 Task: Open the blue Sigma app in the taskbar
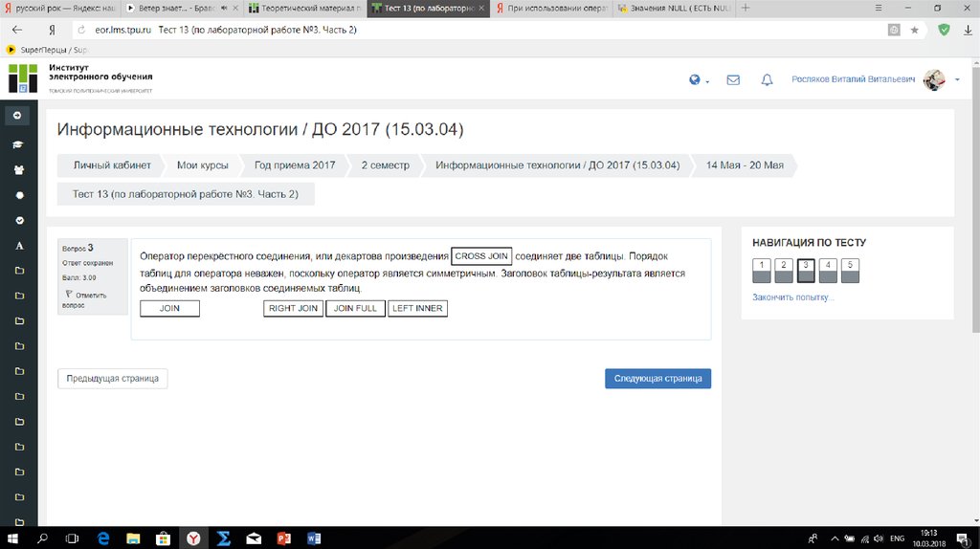223,538
